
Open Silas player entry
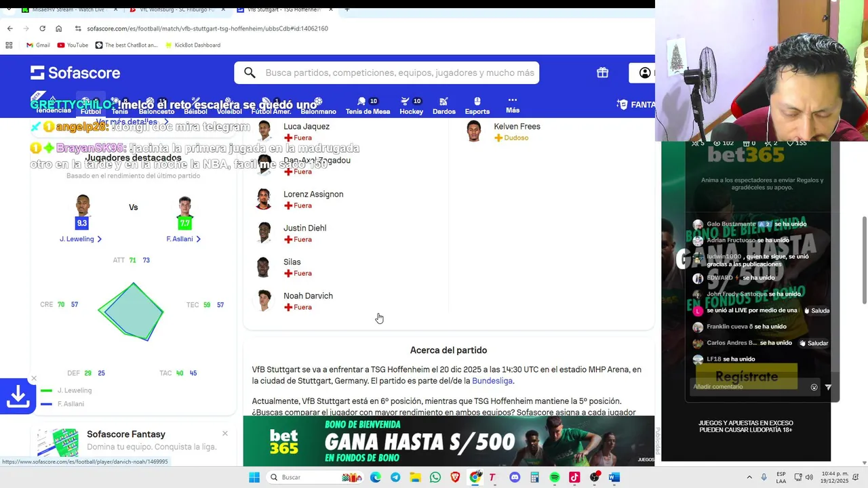coord(346,267)
